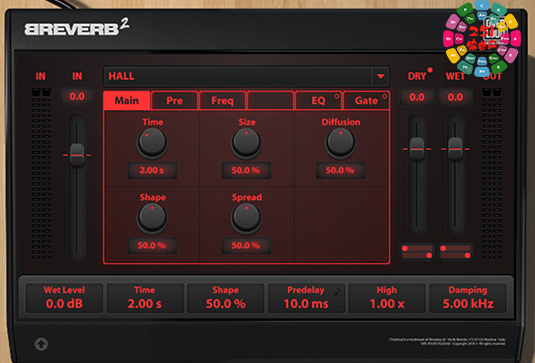Click the Wet Level 0.0 dB quick control

point(64,298)
